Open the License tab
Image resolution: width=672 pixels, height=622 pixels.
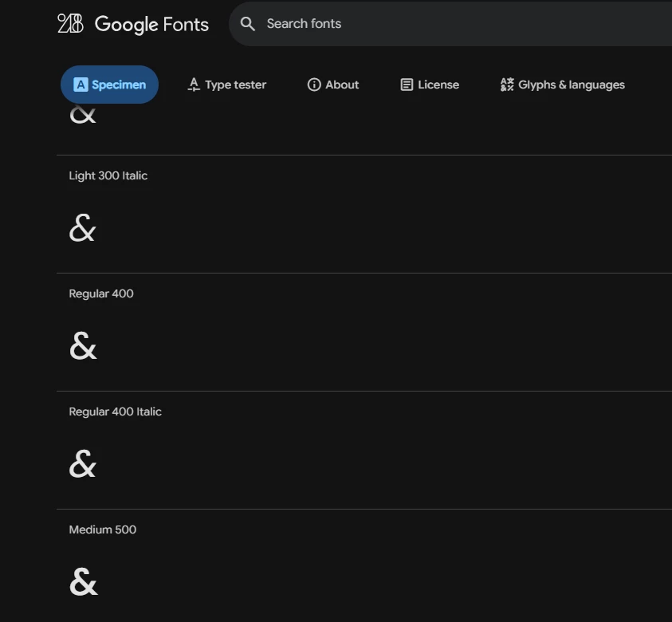[x=430, y=85]
